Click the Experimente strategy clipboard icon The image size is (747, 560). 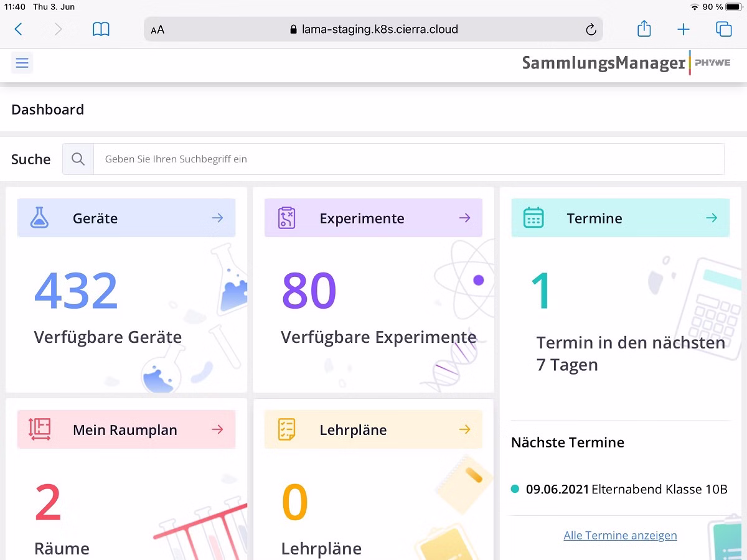286,218
